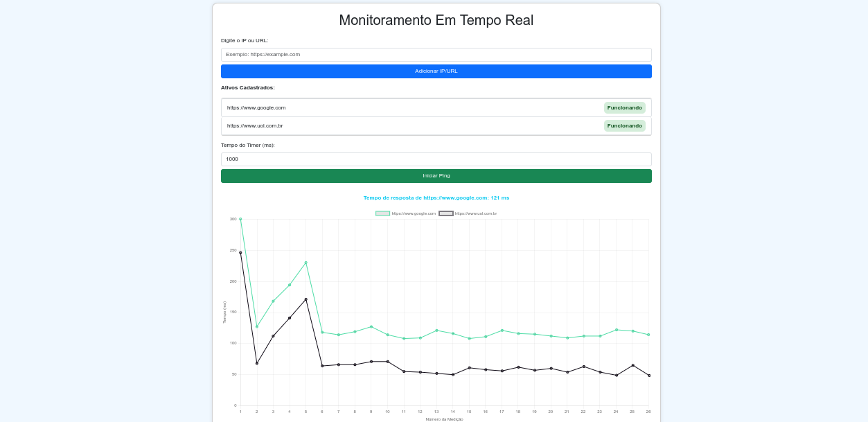Click google.com data point at measurement 24
Viewport: 868px width, 422px height.
pyautogui.click(x=617, y=330)
